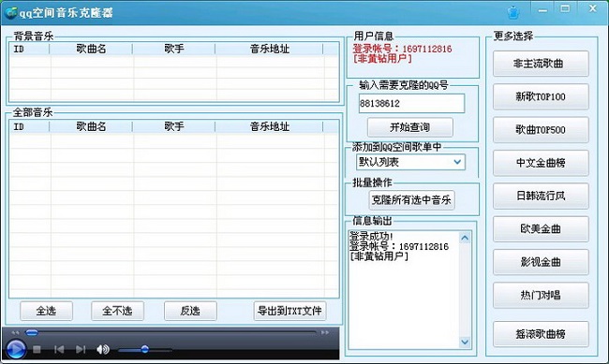Skip to previous track in player
The width and height of the screenshot is (609, 364).
pyautogui.click(x=59, y=350)
